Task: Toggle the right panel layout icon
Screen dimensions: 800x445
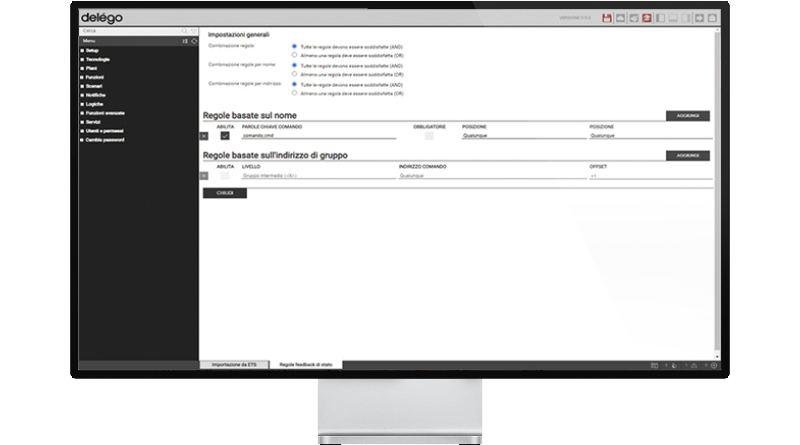Action: click(686, 18)
